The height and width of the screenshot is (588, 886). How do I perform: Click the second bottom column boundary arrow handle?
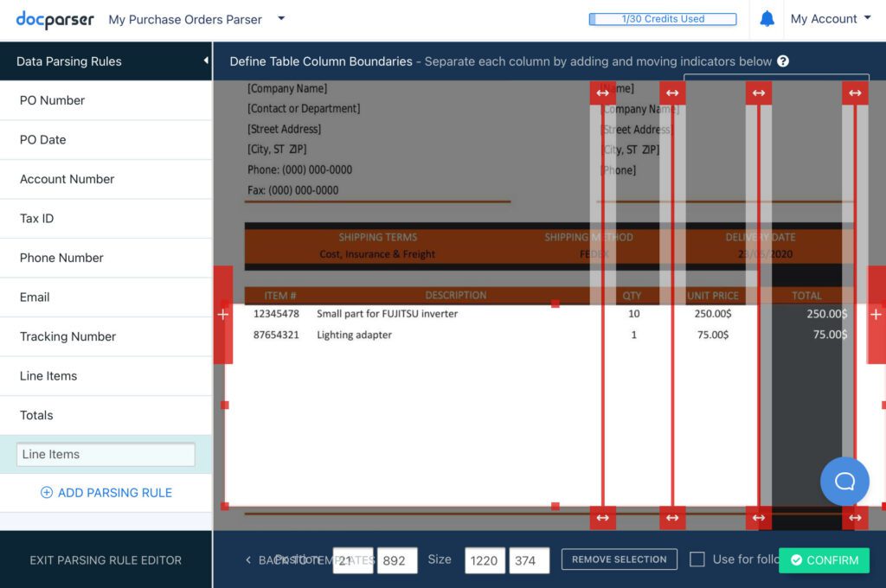pyautogui.click(x=672, y=517)
